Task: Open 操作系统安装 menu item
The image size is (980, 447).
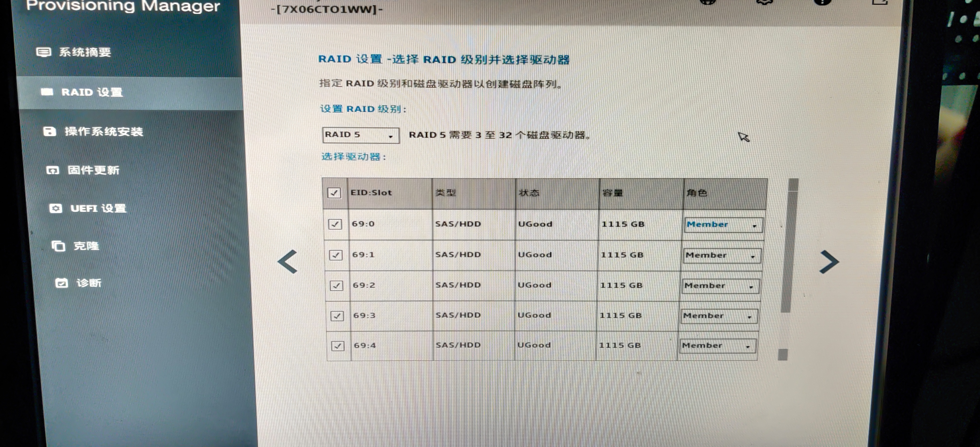Action: (x=104, y=132)
